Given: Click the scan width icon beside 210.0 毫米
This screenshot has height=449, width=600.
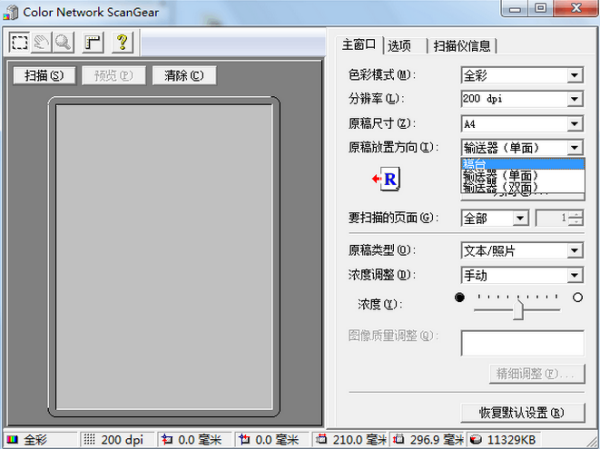Looking at the screenshot, I should pyautogui.click(x=323, y=439).
